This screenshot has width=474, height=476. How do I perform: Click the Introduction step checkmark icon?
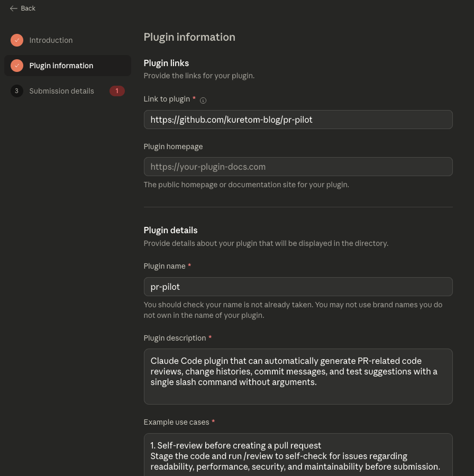17,40
